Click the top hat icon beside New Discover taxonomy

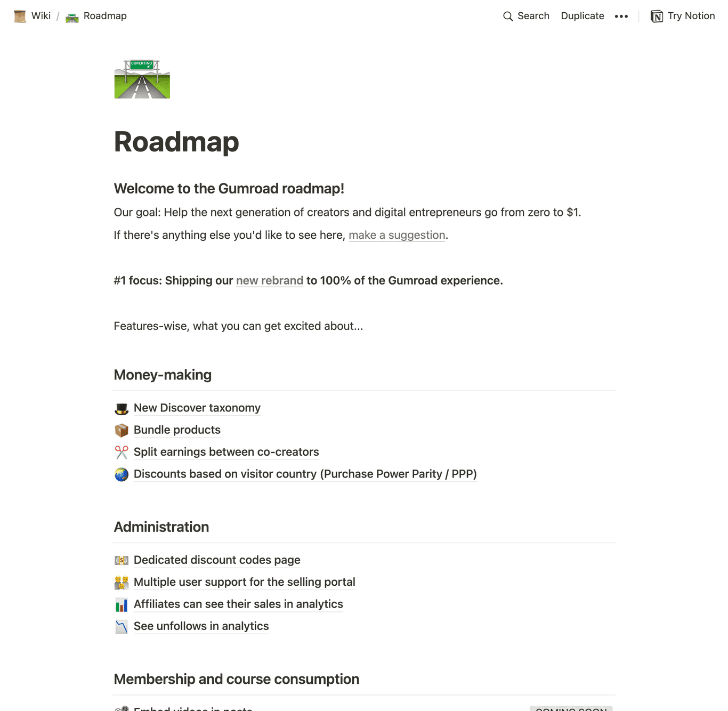pyautogui.click(x=122, y=408)
